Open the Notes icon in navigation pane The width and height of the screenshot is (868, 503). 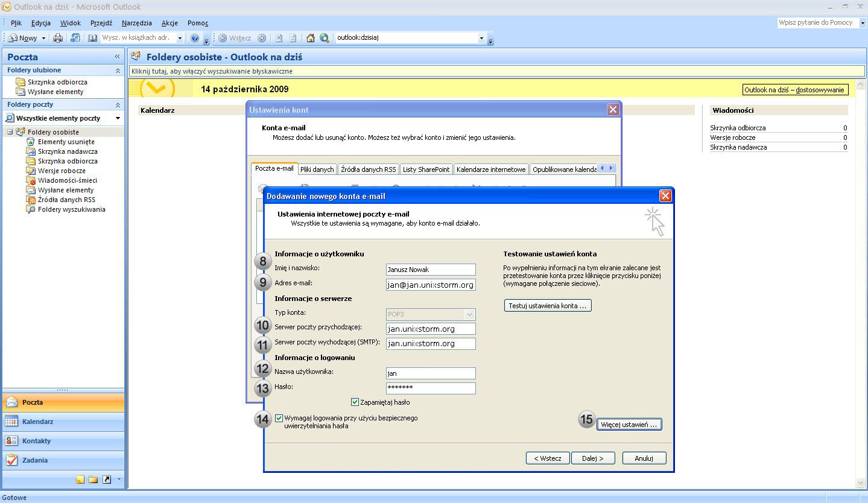pos(80,479)
